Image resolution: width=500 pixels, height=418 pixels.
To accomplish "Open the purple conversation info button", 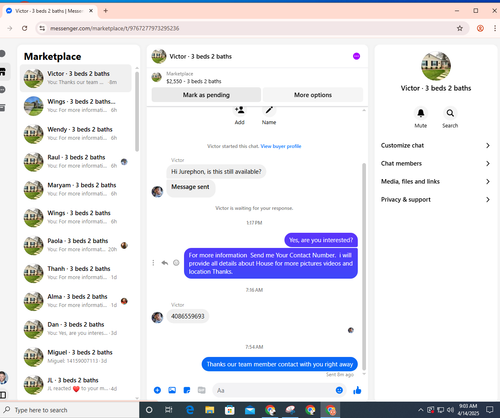I will [356, 56].
